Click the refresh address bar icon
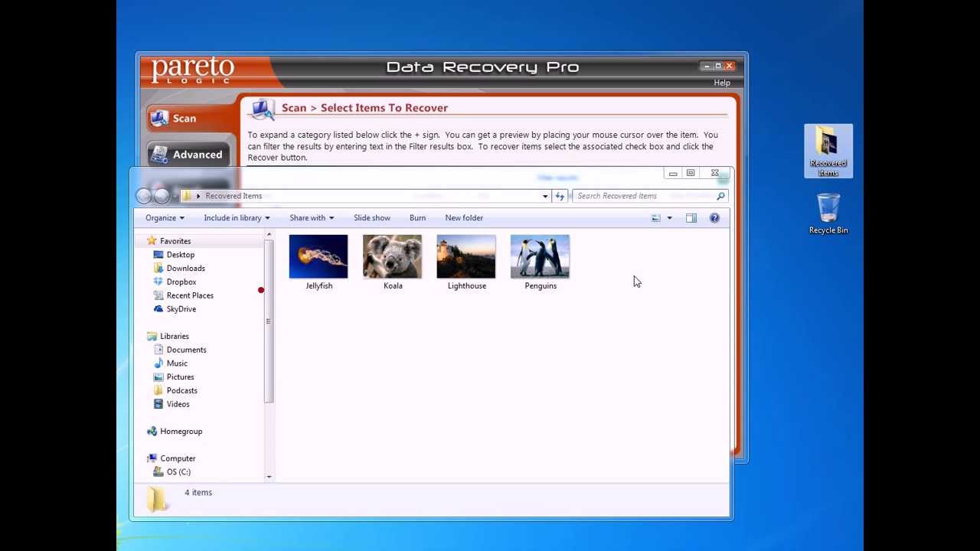Screen dimensions: 980x551 click(x=560, y=196)
